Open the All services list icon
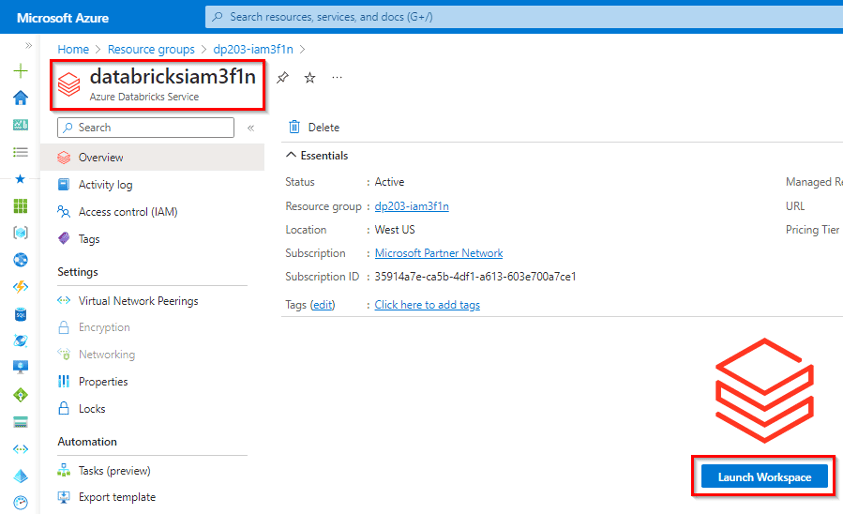This screenshot has height=514, width=844. [20, 152]
